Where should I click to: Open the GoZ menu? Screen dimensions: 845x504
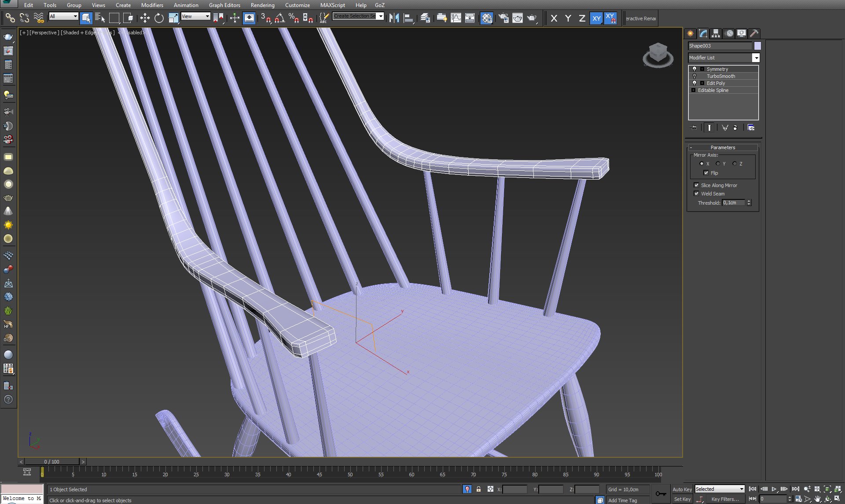click(x=379, y=5)
